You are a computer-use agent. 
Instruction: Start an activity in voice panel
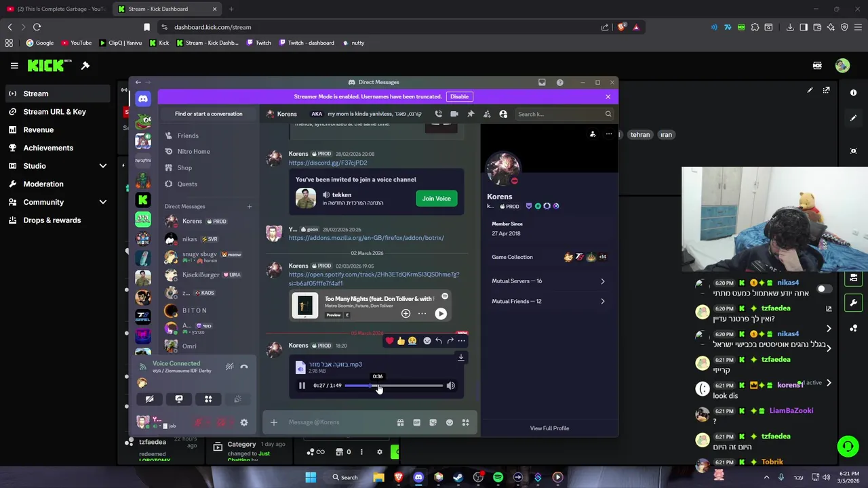208,399
